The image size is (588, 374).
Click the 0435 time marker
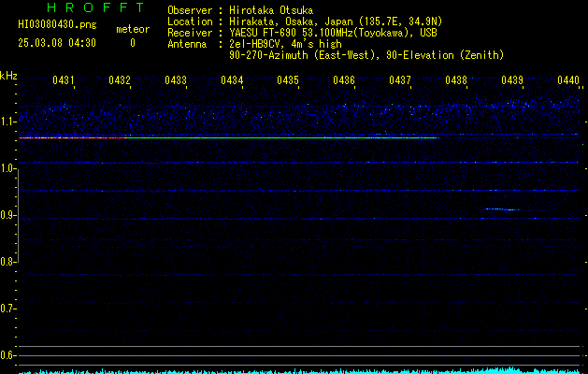pos(288,79)
